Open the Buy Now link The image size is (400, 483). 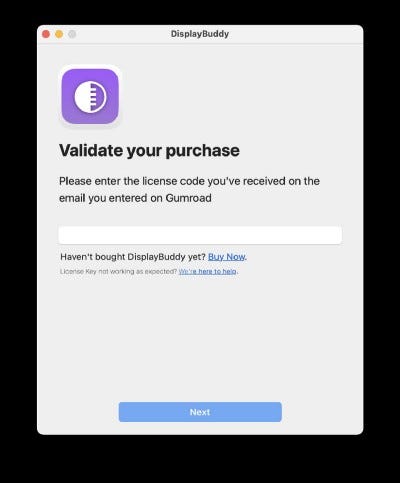click(x=226, y=257)
